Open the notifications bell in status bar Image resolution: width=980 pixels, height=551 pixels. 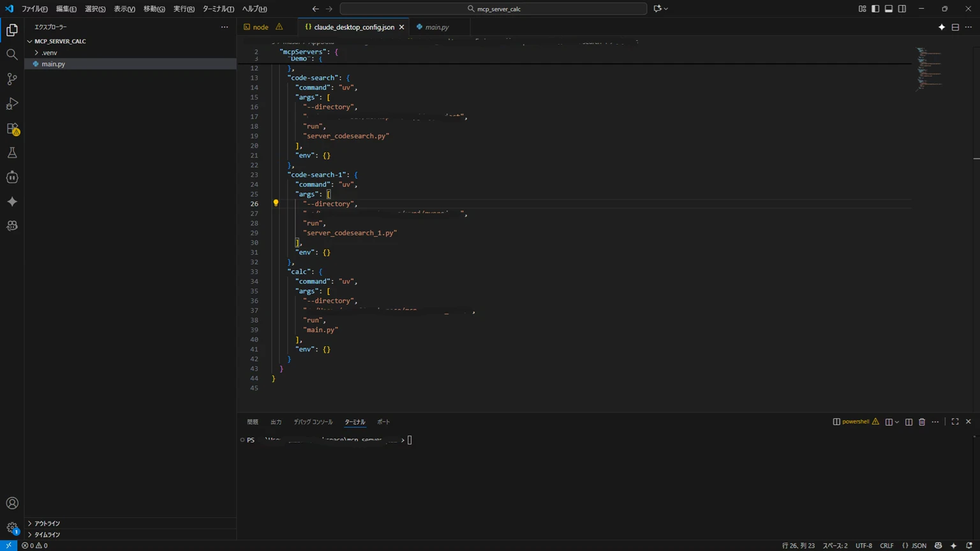pyautogui.click(x=969, y=546)
